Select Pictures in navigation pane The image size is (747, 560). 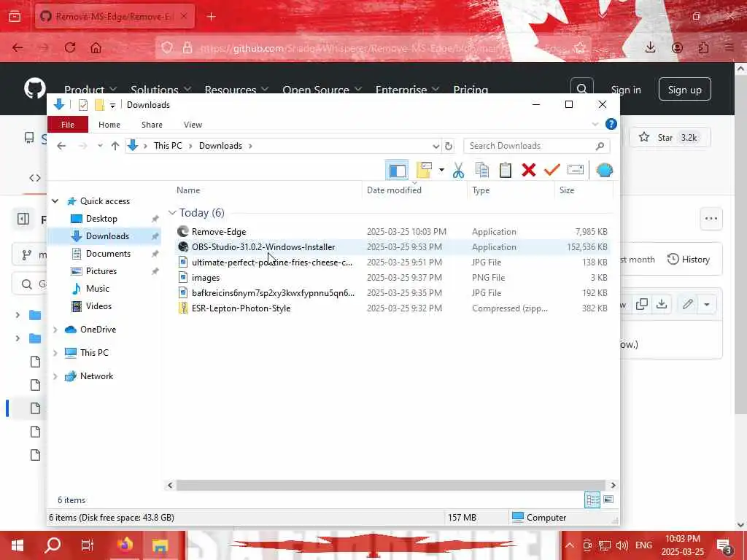point(101,271)
